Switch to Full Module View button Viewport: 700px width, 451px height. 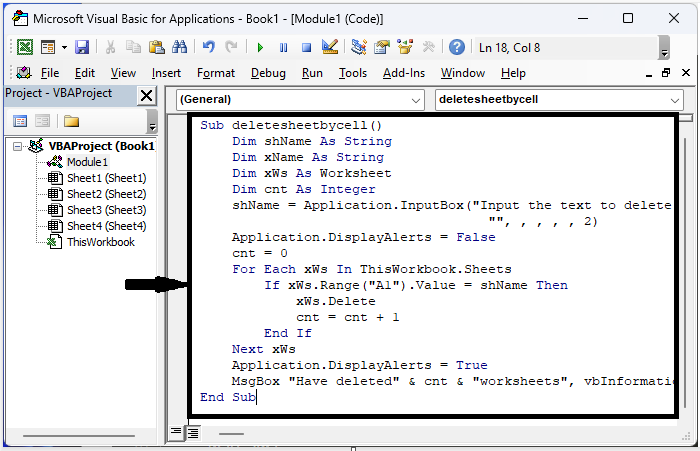(x=193, y=432)
